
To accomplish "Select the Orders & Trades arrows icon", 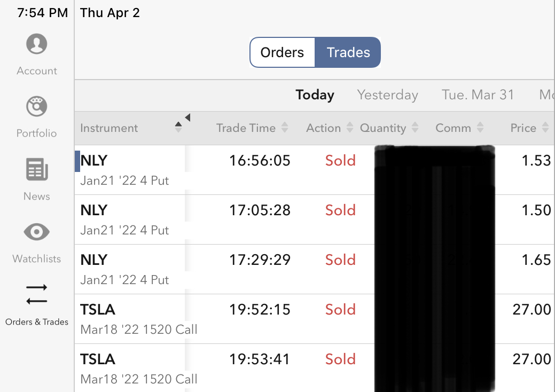I will pyautogui.click(x=37, y=294).
